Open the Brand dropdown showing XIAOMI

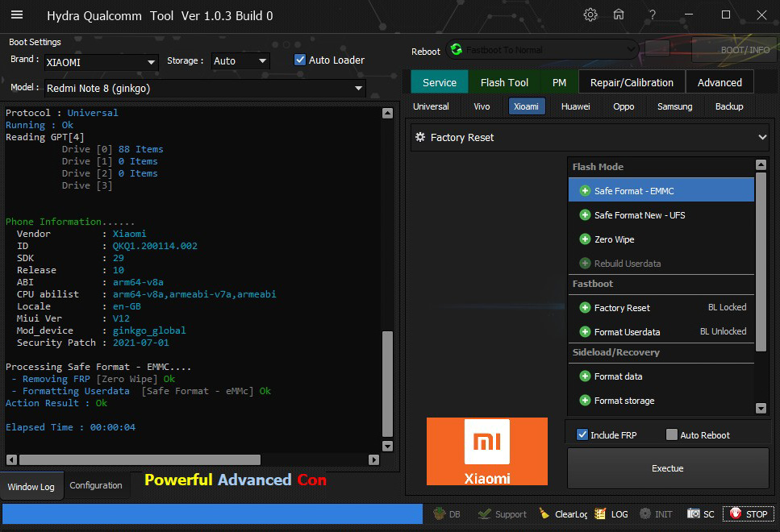click(101, 62)
